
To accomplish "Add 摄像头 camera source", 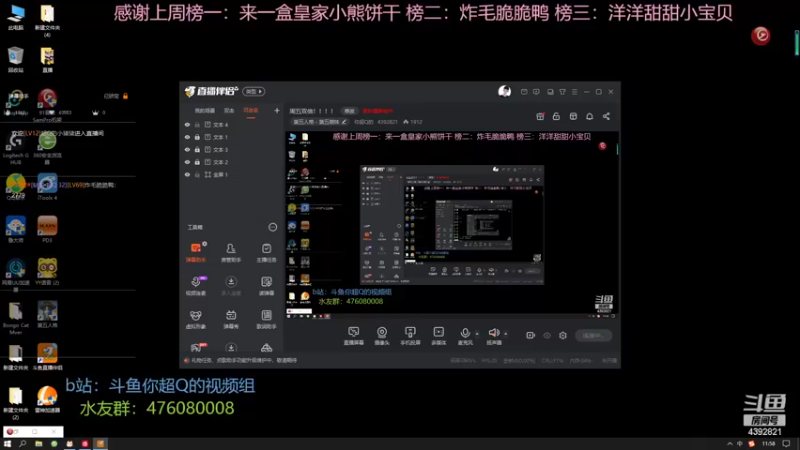I will (382, 336).
